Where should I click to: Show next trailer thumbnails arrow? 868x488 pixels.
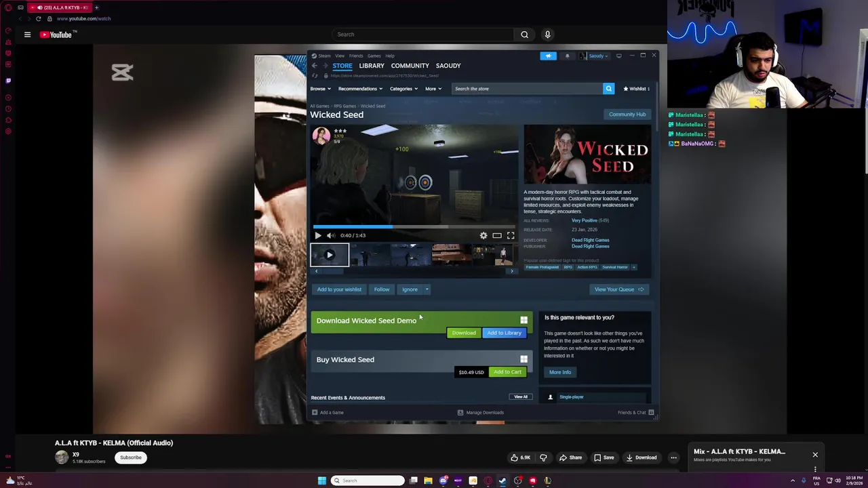pos(512,271)
